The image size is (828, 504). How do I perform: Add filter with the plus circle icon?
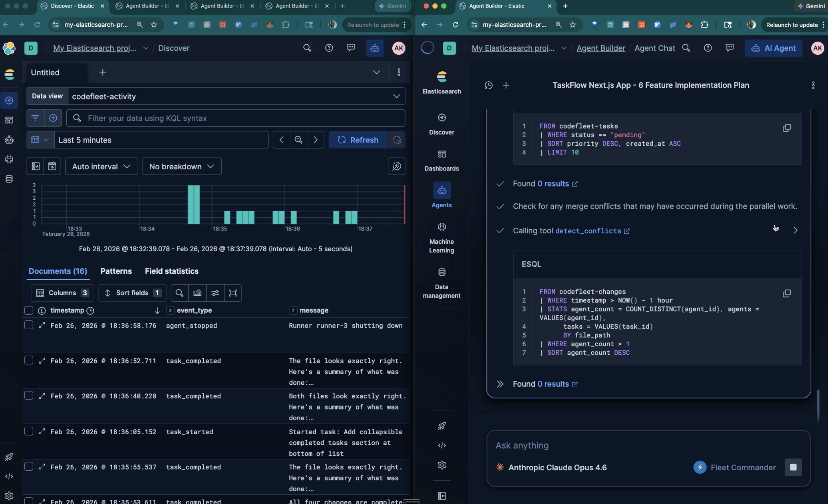point(53,118)
